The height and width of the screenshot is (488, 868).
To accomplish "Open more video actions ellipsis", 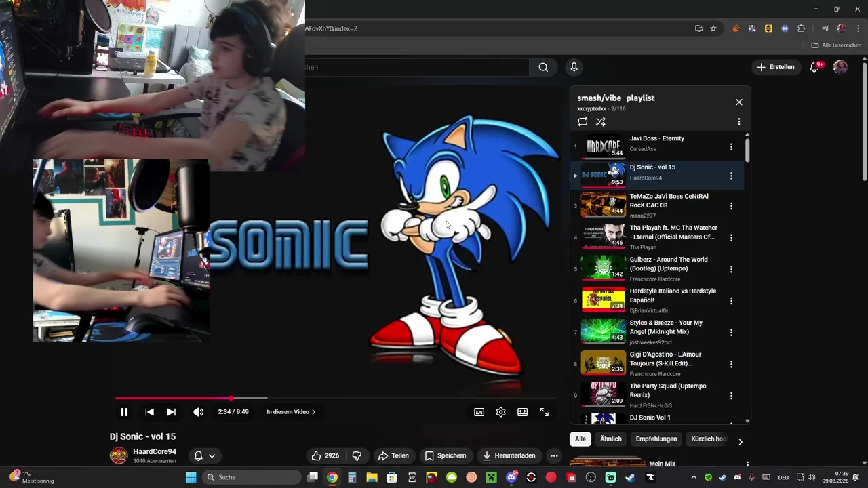I will point(554,455).
